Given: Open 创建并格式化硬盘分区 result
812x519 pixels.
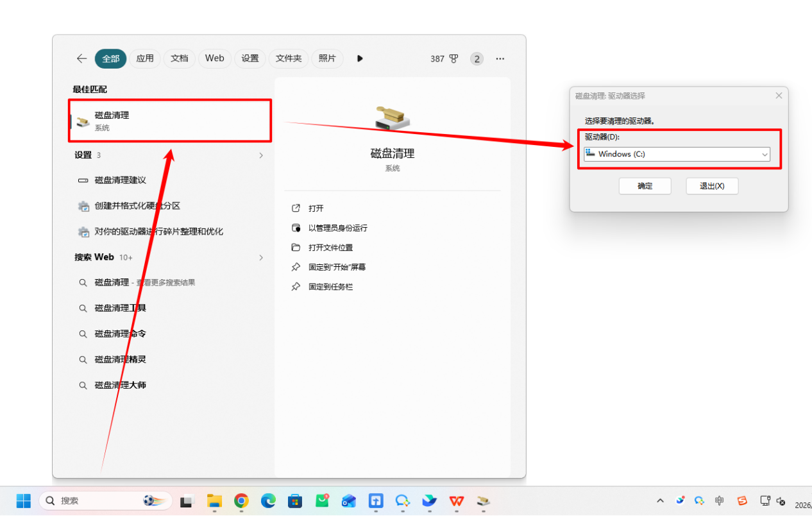Looking at the screenshot, I should pyautogui.click(x=170, y=206).
